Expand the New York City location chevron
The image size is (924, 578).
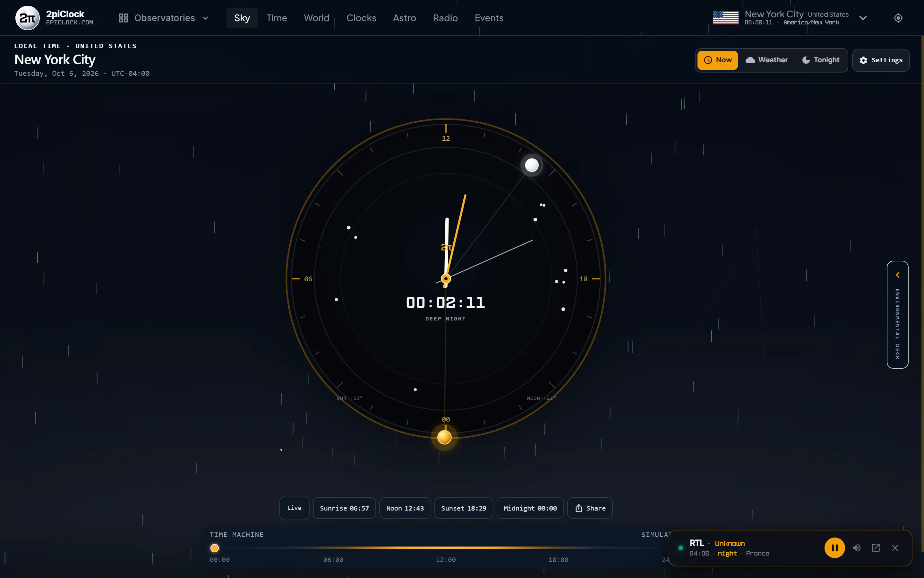point(863,18)
